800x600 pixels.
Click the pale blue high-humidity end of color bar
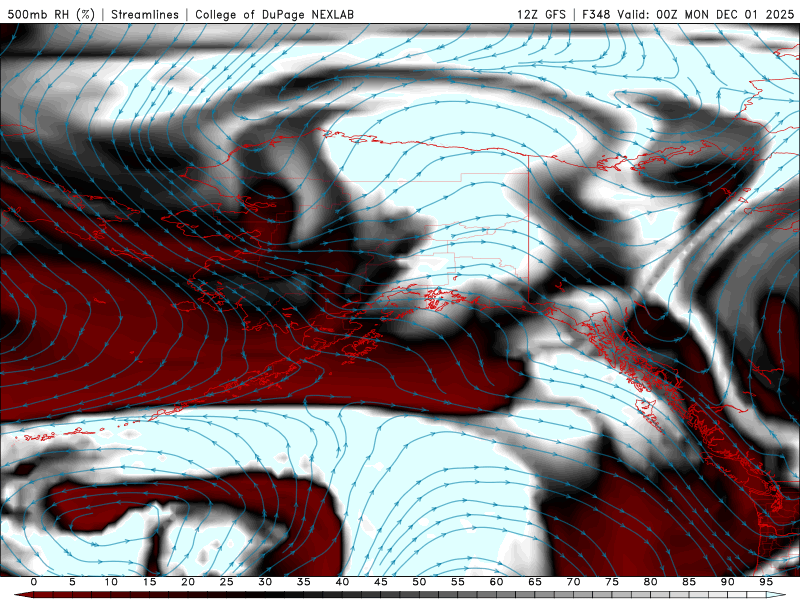pos(776,595)
